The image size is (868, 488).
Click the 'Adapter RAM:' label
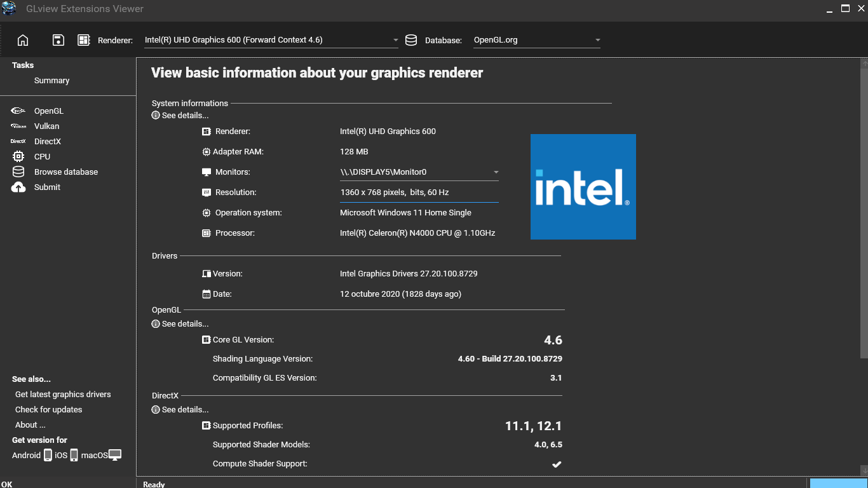238,152
